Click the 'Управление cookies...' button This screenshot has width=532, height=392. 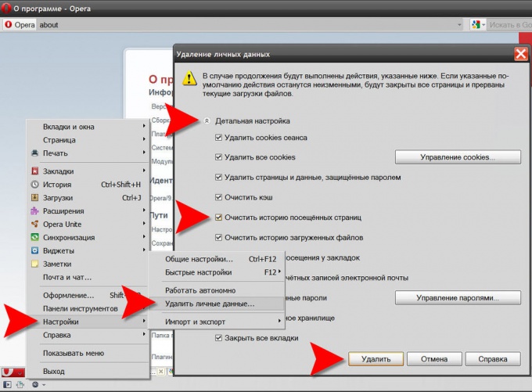click(x=458, y=157)
